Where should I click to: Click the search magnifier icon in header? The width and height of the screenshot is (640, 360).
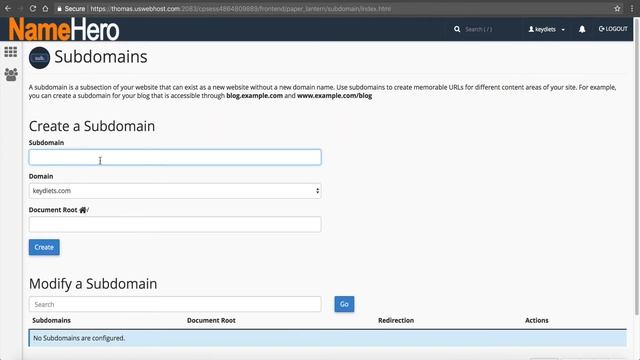[457, 29]
